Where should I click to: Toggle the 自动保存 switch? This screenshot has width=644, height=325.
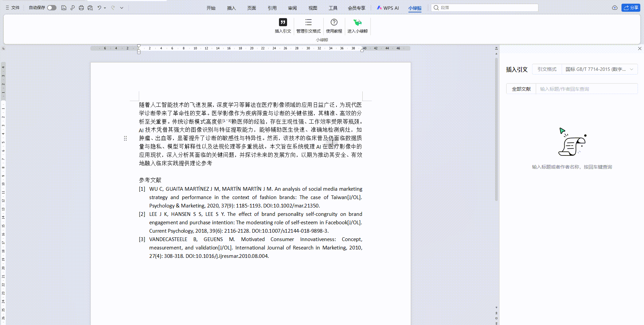coord(51,8)
